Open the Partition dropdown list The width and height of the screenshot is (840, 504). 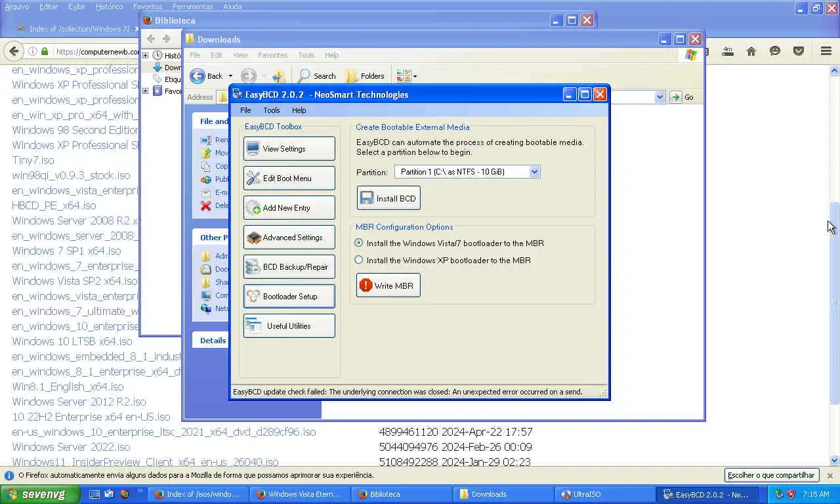pyautogui.click(x=534, y=172)
